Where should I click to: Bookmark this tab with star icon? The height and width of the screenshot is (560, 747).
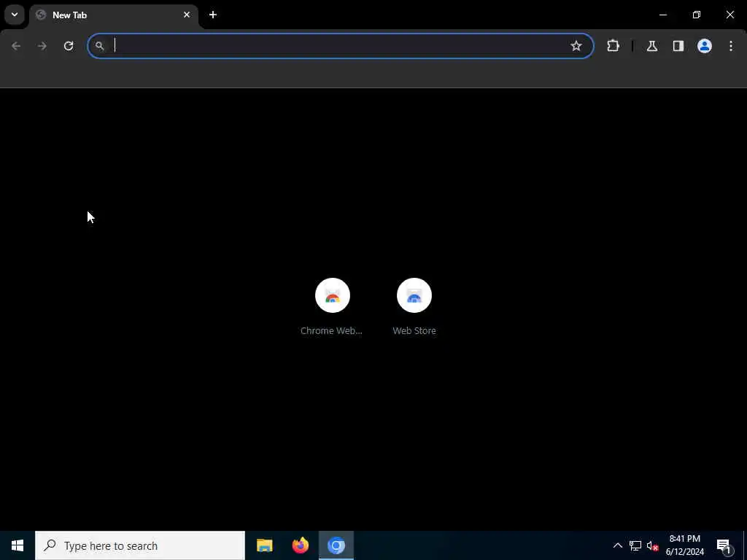pos(576,46)
